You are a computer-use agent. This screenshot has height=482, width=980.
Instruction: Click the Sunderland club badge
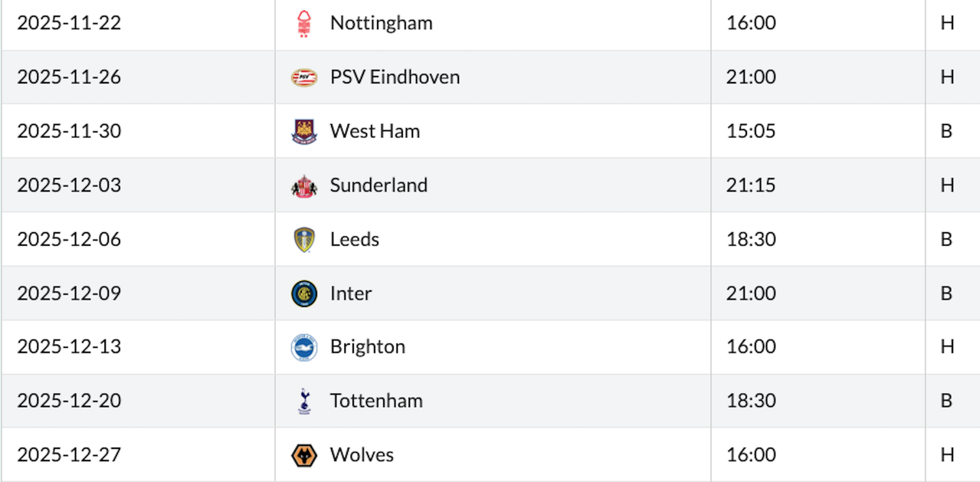click(x=304, y=185)
